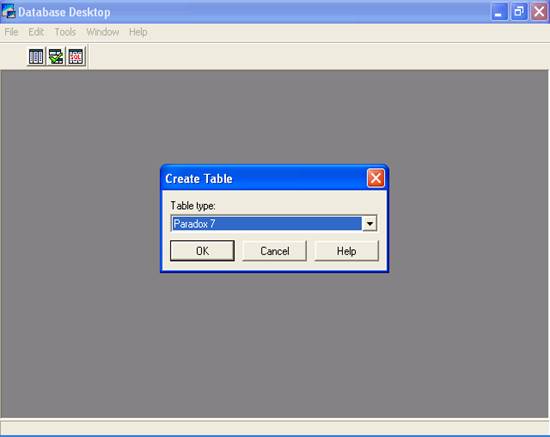550x437 pixels.
Task: Close the Create Table dialog with its X
Action: (376, 179)
